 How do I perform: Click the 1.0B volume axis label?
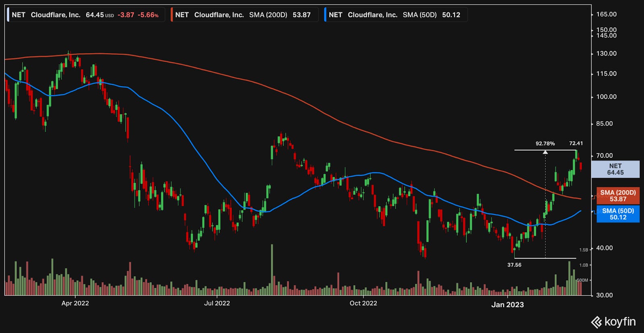[584, 265]
